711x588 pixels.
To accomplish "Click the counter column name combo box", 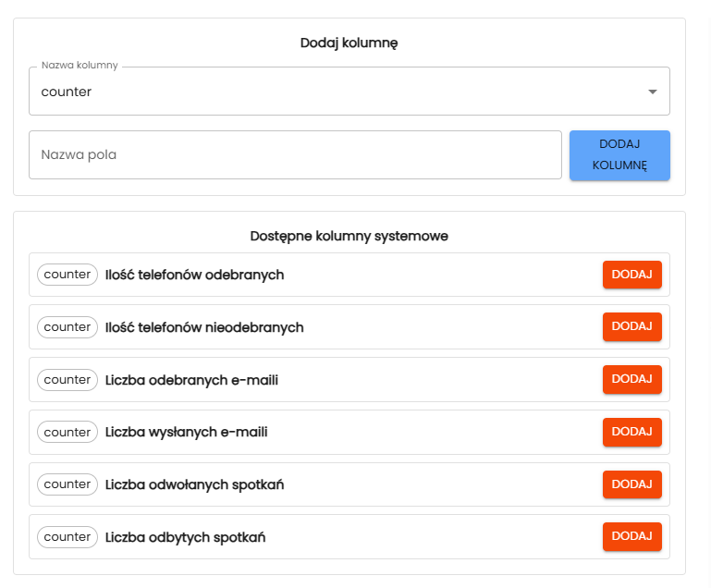I will tap(333, 92).
